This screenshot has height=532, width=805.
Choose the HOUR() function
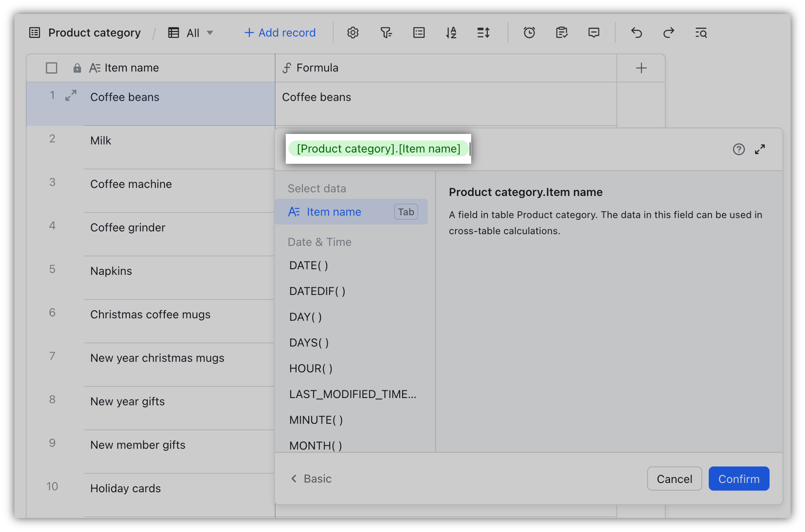pos(311,369)
